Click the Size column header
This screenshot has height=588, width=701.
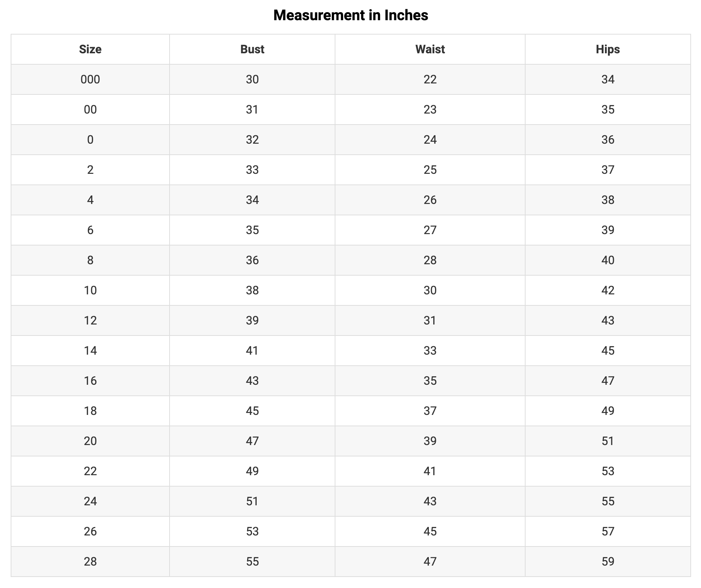pyautogui.click(x=90, y=49)
